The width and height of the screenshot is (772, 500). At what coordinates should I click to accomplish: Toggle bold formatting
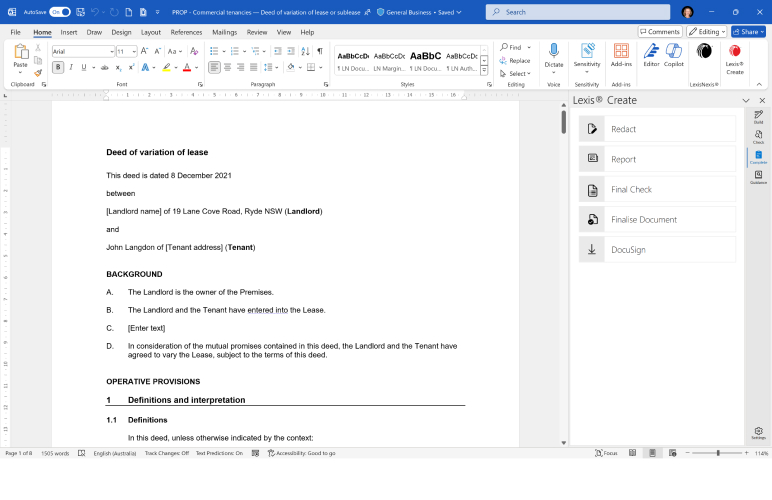[57, 67]
